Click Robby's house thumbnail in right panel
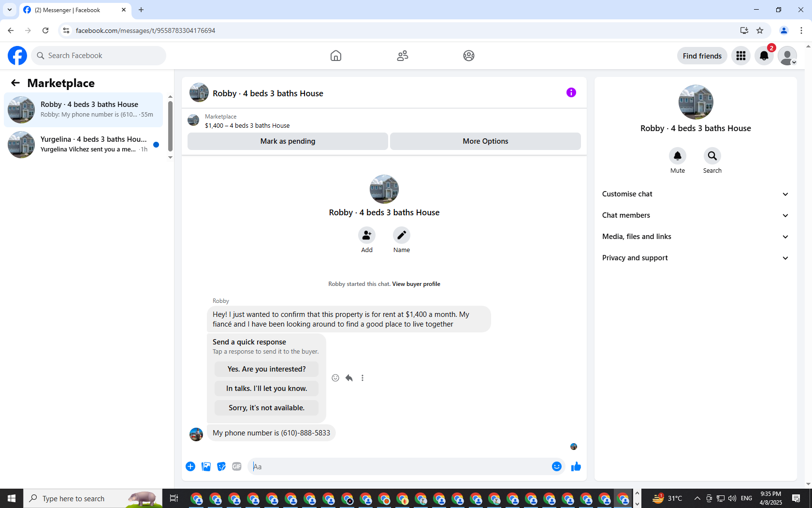Image resolution: width=812 pixels, height=508 pixels. 696,102
